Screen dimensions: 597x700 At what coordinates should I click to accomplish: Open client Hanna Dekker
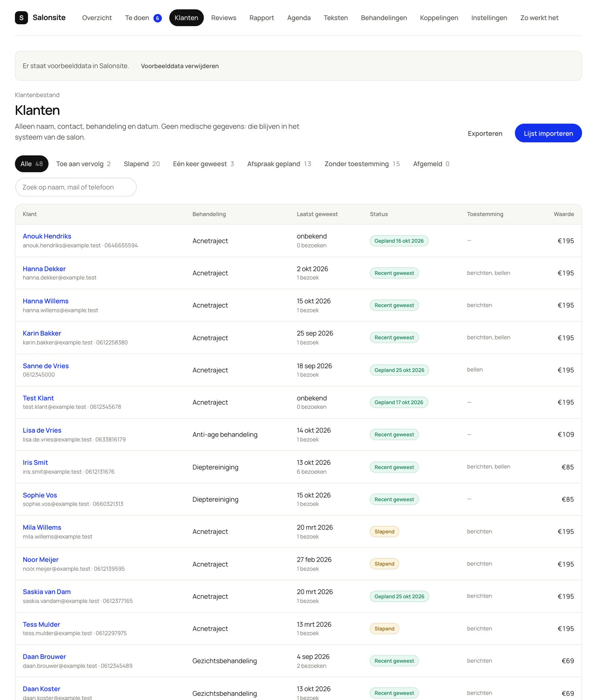pos(44,269)
